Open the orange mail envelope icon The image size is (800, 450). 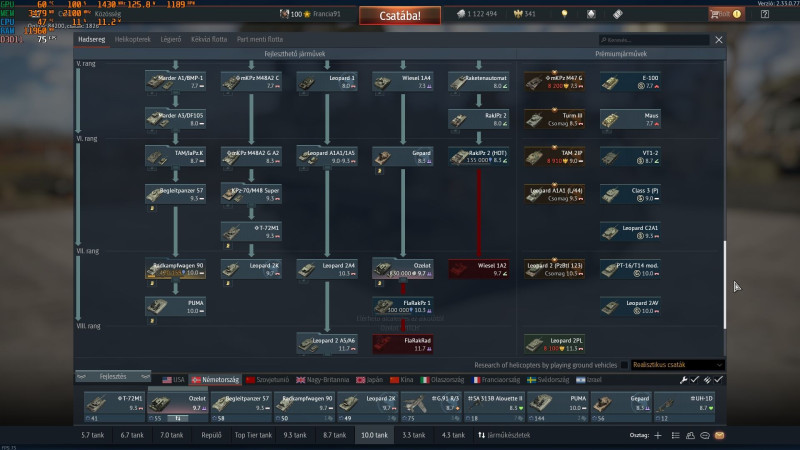coord(719,435)
